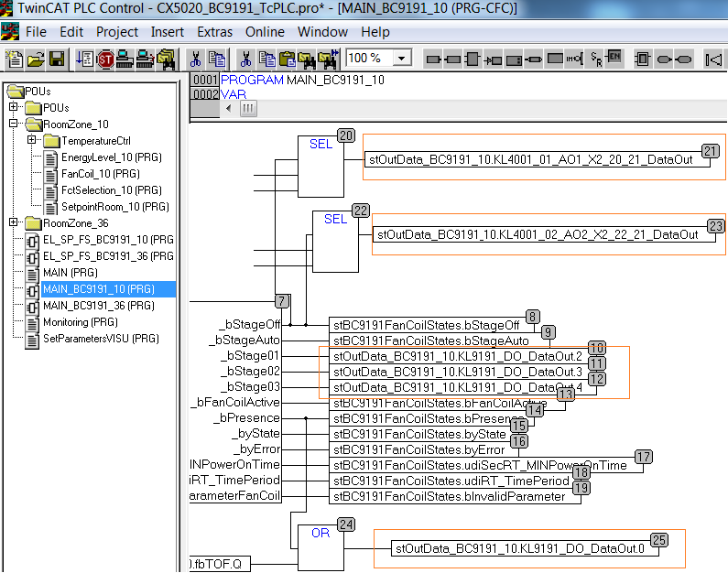Open the Online menu

pyautogui.click(x=265, y=32)
